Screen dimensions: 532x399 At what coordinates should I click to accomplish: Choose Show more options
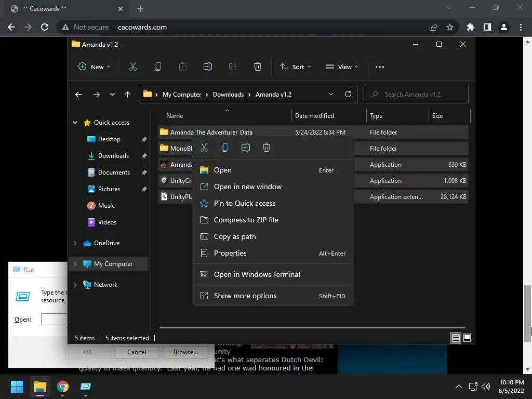pos(273,296)
